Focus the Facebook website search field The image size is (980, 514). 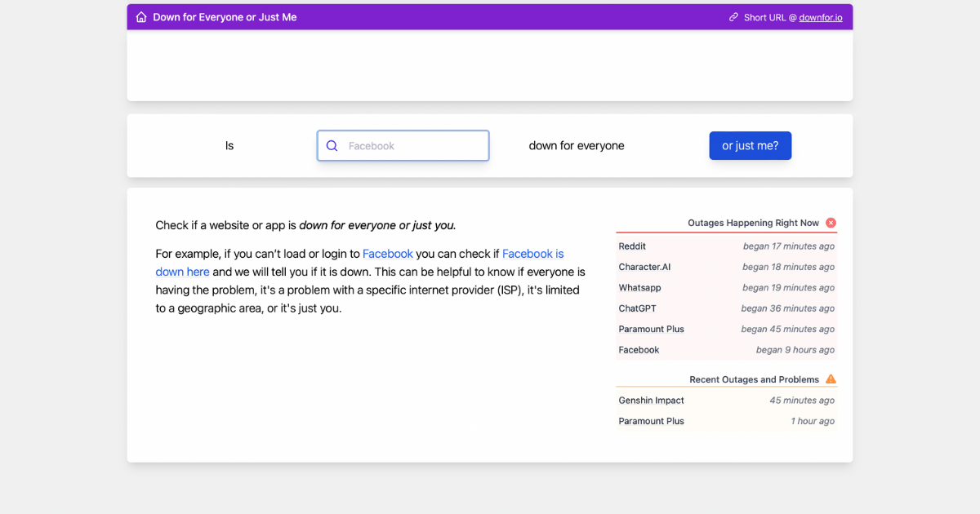pos(403,146)
